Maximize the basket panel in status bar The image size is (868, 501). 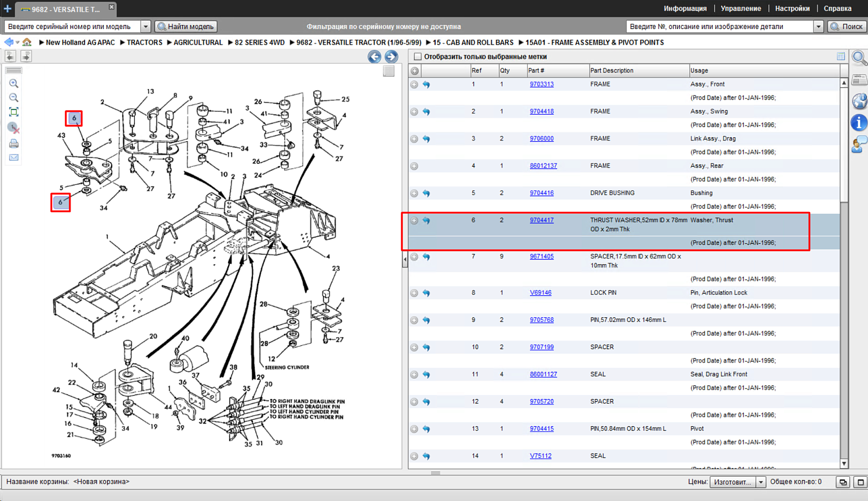click(860, 482)
